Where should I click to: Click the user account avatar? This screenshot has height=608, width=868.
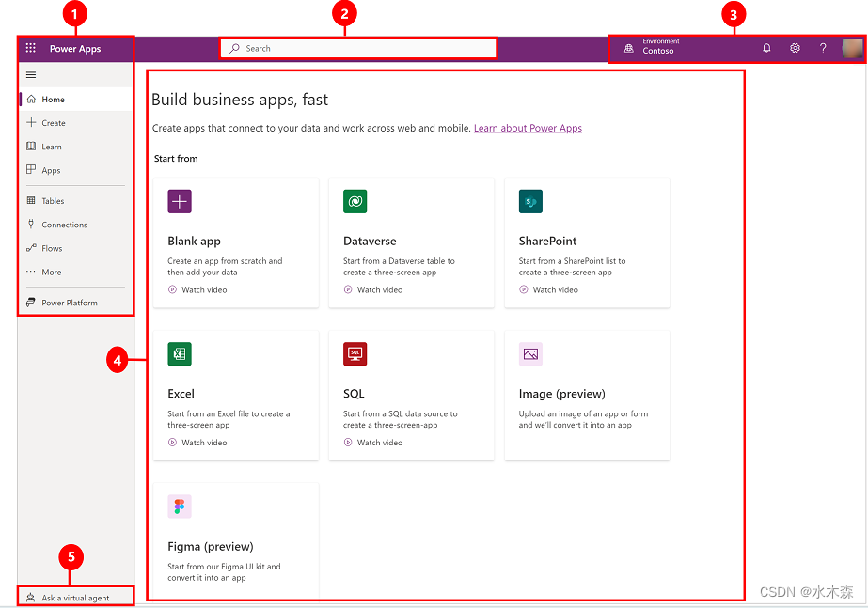coord(853,48)
